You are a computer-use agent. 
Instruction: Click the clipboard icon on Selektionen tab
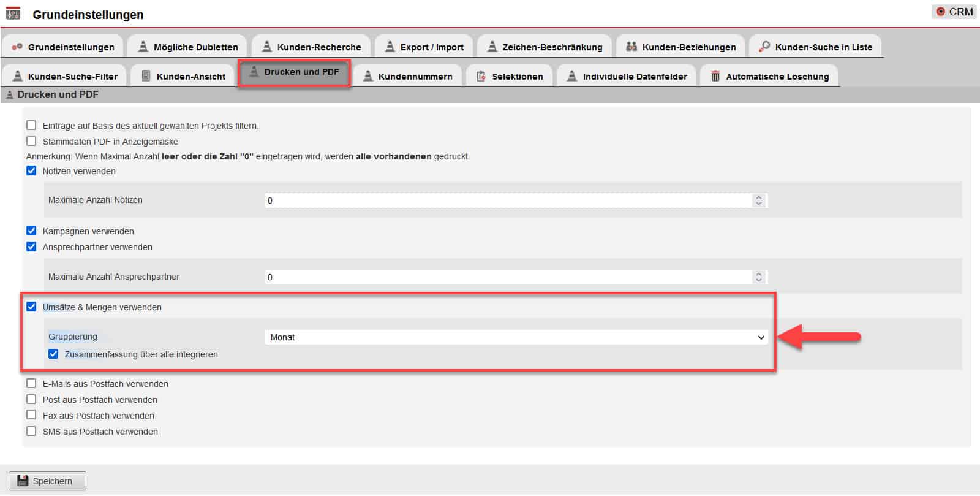pos(481,76)
